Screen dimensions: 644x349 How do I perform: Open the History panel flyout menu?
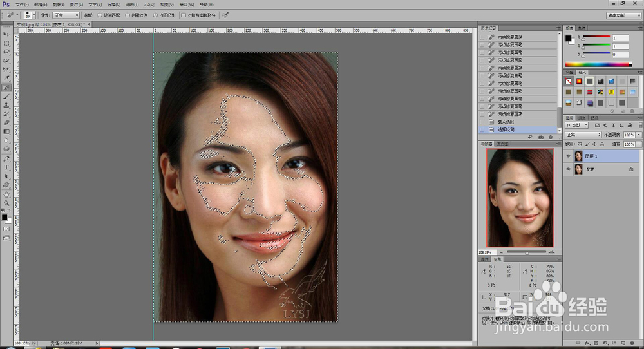558,28
